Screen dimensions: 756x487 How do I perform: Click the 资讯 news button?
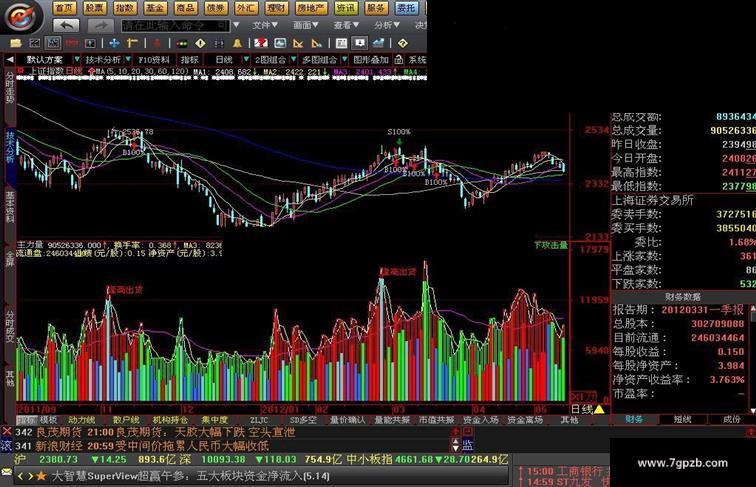(x=346, y=8)
